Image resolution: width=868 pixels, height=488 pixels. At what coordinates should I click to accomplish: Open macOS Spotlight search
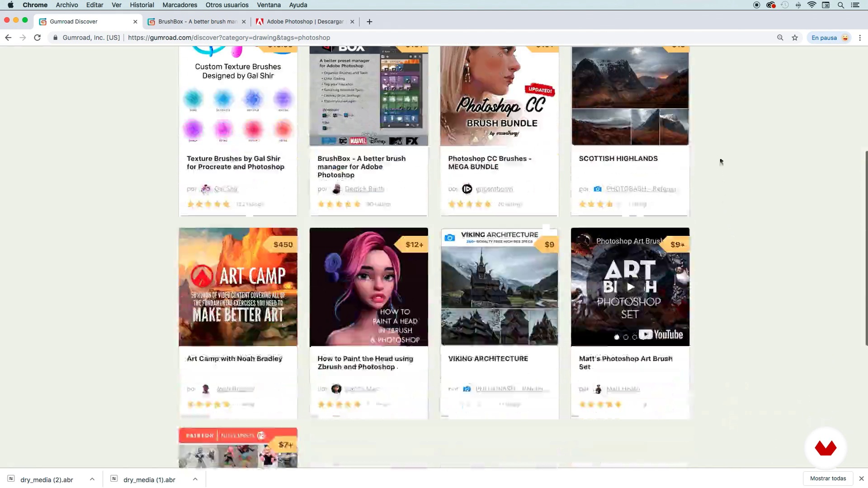tap(840, 5)
